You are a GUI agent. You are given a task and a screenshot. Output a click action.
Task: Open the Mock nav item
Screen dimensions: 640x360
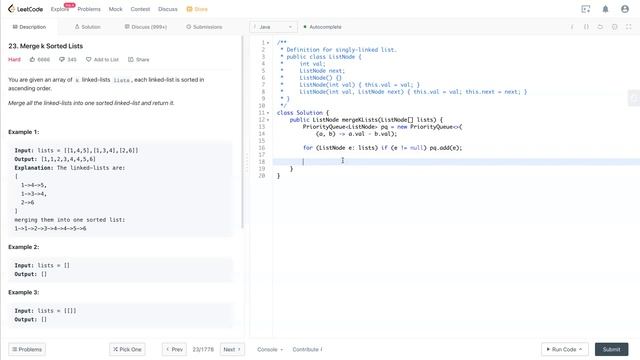tap(116, 9)
